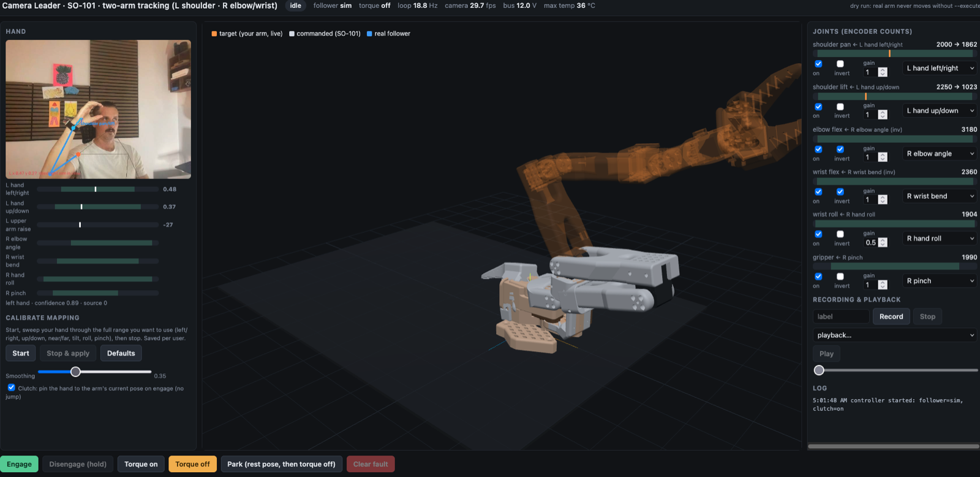Viewport: 980px width, 477px height.
Task: Click the Play playback button
Action: click(x=826, y=354)
